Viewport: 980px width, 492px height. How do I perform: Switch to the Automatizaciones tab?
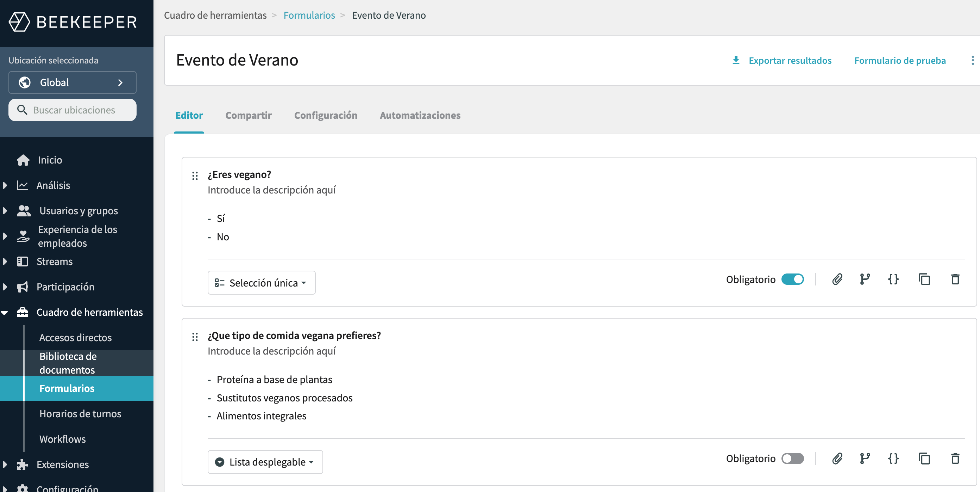[x=420, y=115]
